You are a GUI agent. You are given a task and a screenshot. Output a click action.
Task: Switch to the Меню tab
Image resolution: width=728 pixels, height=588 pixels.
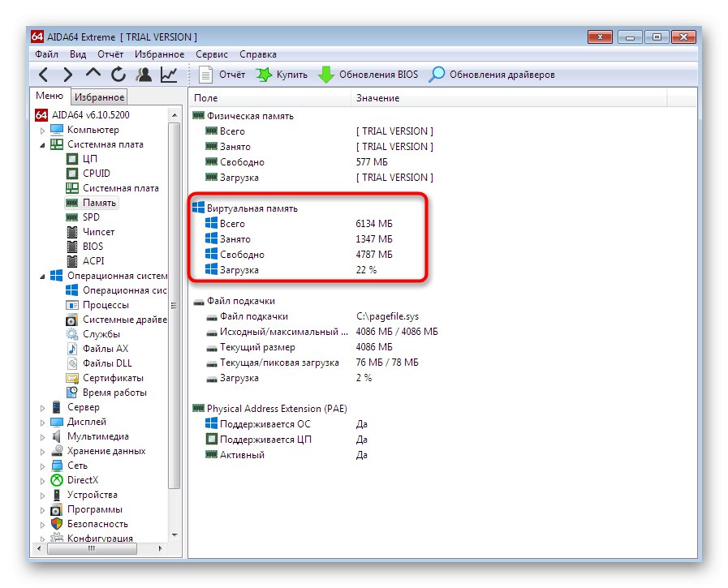(x=50, y=96)
